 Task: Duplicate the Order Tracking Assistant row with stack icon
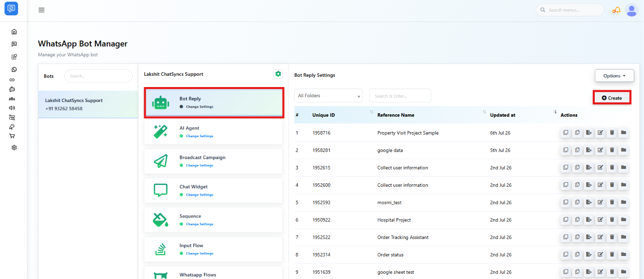click(566, 238)
